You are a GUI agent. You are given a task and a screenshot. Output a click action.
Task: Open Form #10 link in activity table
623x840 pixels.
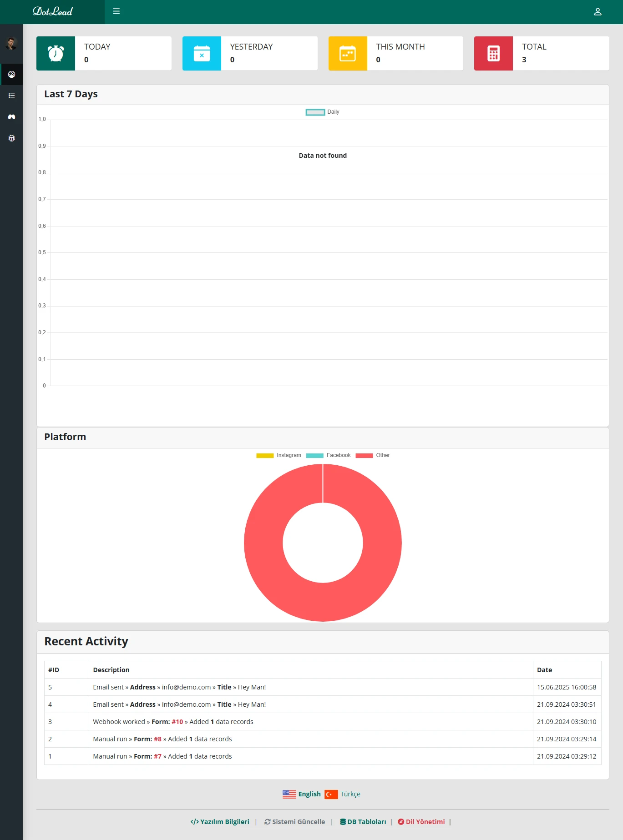coord(177,722)
